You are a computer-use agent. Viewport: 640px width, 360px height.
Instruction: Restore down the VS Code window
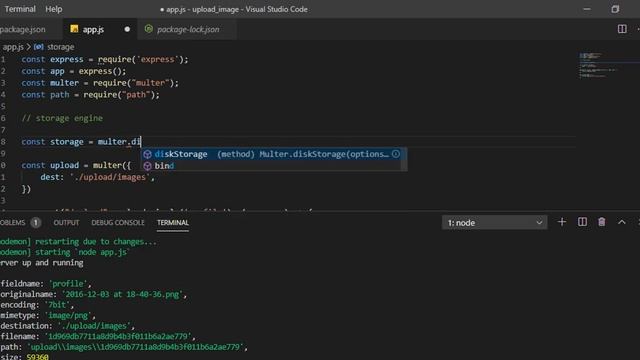tap(615, 9)
